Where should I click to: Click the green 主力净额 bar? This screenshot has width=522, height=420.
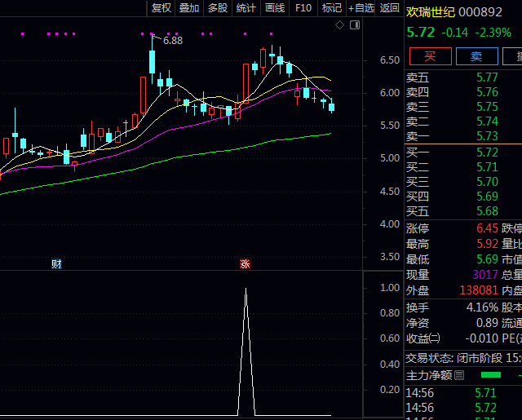click(491, 375)
